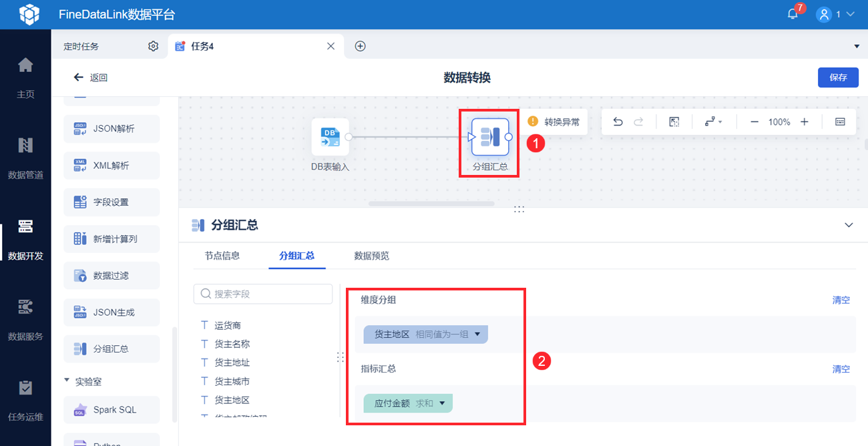Click 清空 next to 维度分组
The width and height of the screenshot is (868, 446).
click(x=841, y=300)
